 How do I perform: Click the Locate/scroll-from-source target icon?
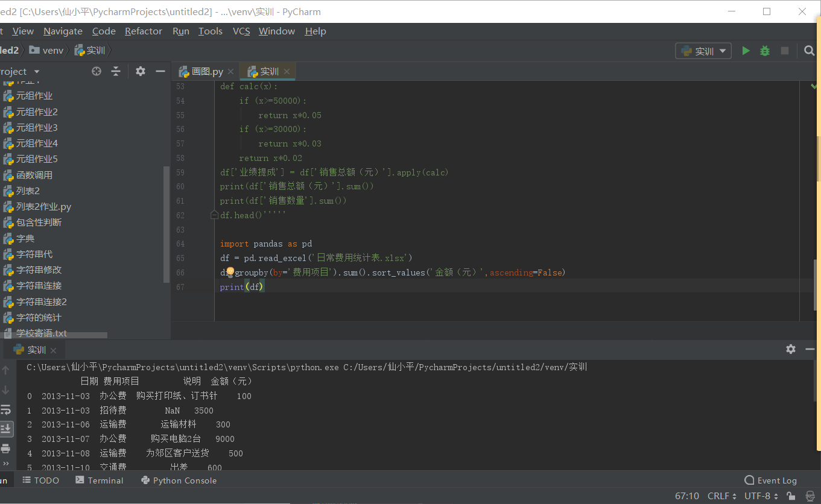(97, 71)
